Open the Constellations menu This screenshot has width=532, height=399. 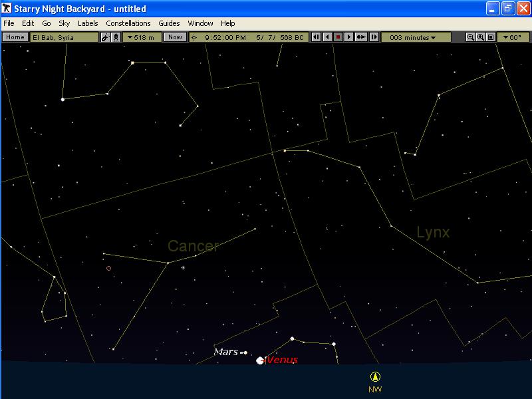tap(128, 23)
